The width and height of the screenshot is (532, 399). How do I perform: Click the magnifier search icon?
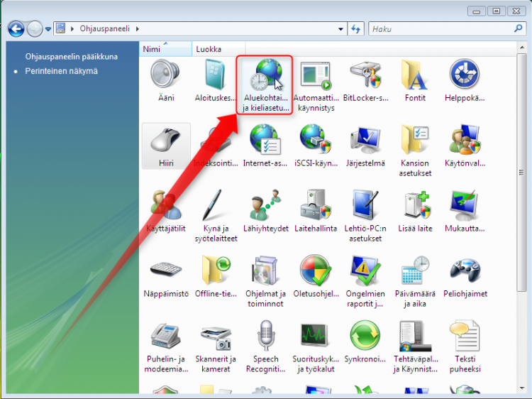point(518,28)
